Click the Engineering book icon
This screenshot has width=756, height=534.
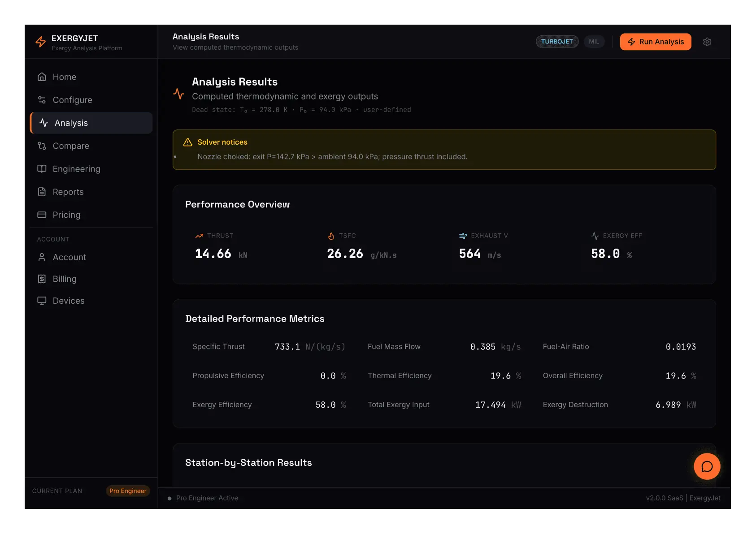click(x=42, y=168)
